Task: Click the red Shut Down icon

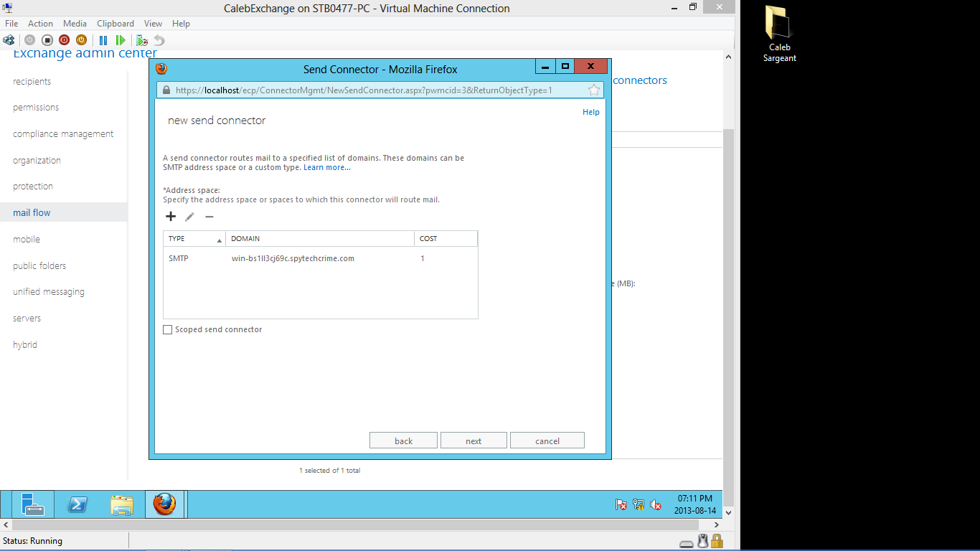Action: pos(64,40)
